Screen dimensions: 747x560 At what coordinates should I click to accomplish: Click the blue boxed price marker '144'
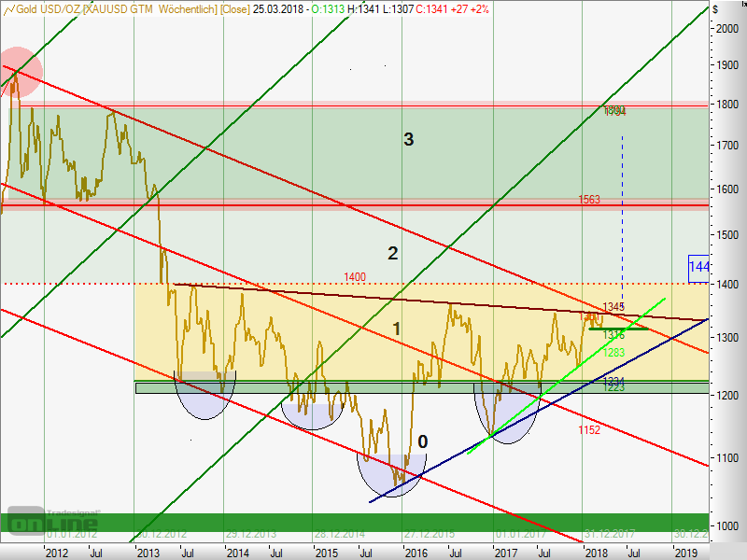(x=698, y=267)
